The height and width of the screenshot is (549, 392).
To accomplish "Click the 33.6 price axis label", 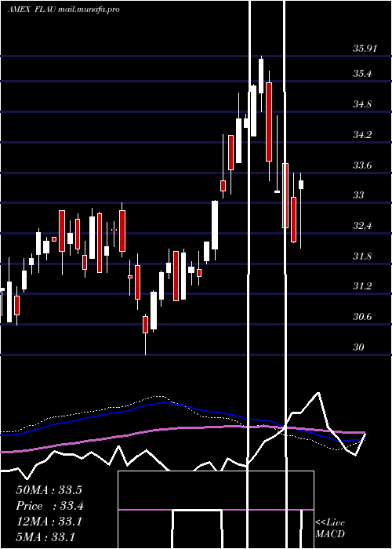I will [362, 165].
